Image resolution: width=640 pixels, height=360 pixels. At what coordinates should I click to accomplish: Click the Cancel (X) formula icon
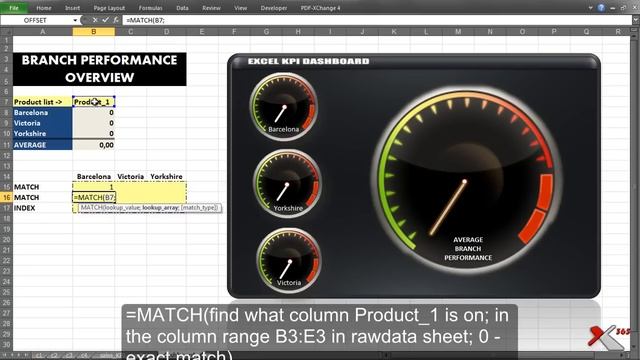point(95,20)
